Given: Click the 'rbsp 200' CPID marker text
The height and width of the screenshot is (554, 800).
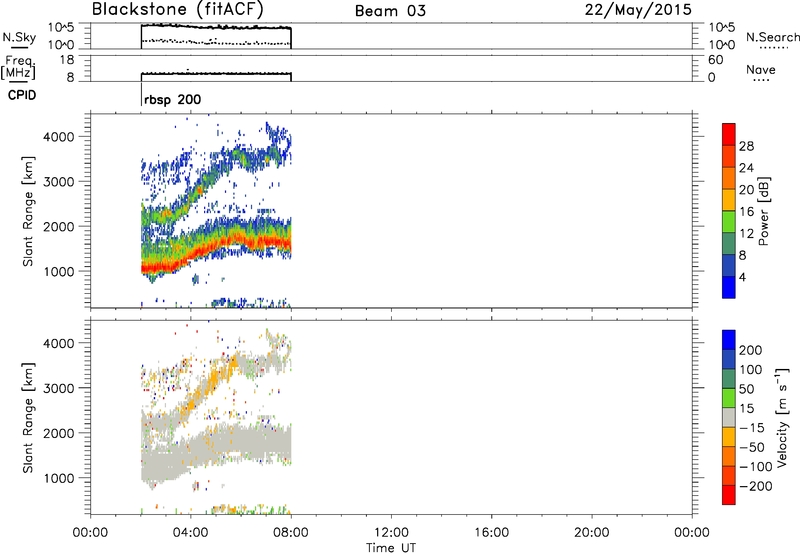Looking at the screenshot, I should [172, 99].
